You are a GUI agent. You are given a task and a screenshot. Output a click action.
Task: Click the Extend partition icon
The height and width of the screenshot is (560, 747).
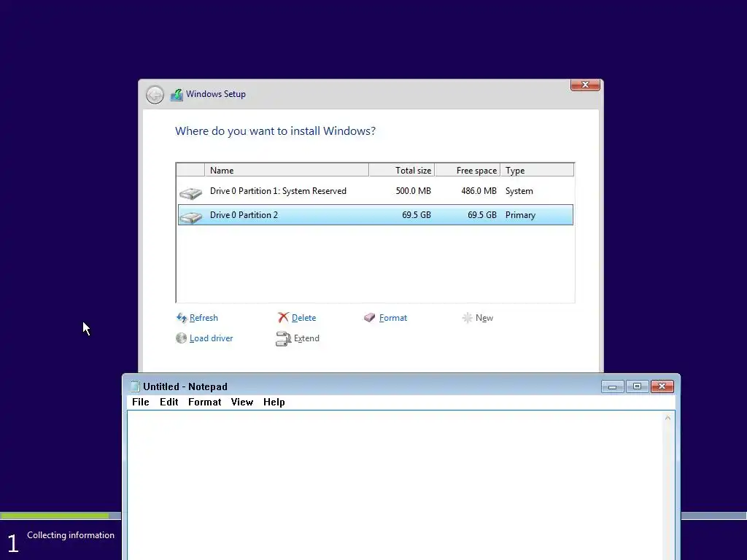pos(283,338)
